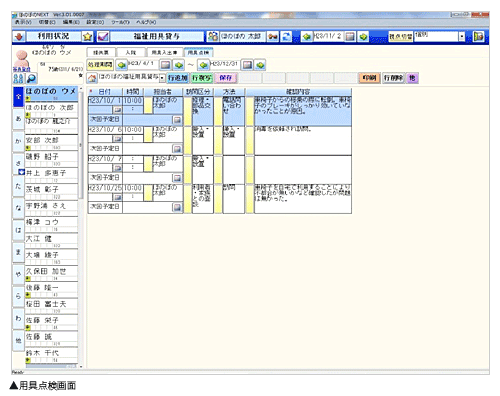
Task: Click the 保存 save button
Action: (x=226, y=78)
